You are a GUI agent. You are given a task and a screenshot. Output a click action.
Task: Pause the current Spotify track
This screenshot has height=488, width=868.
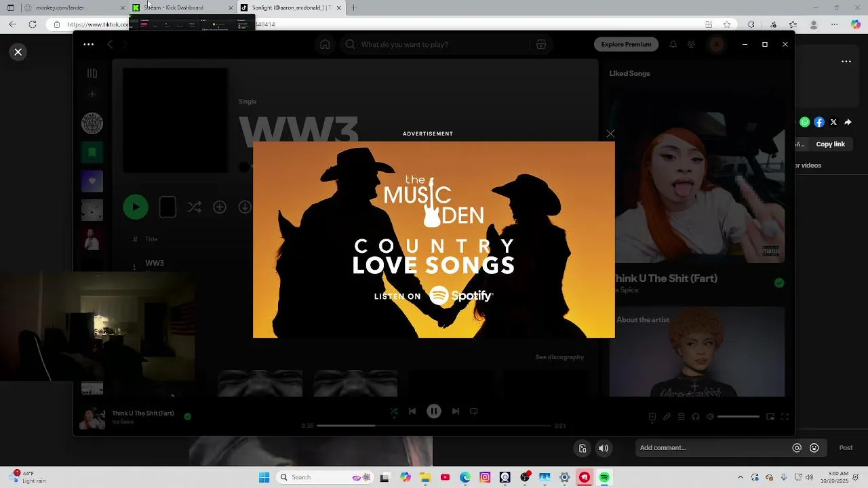click(434, 411)
